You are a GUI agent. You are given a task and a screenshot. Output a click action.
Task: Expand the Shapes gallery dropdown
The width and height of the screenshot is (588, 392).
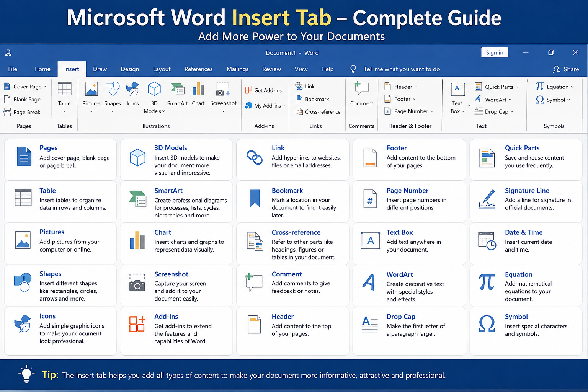[x=113, y=112]
